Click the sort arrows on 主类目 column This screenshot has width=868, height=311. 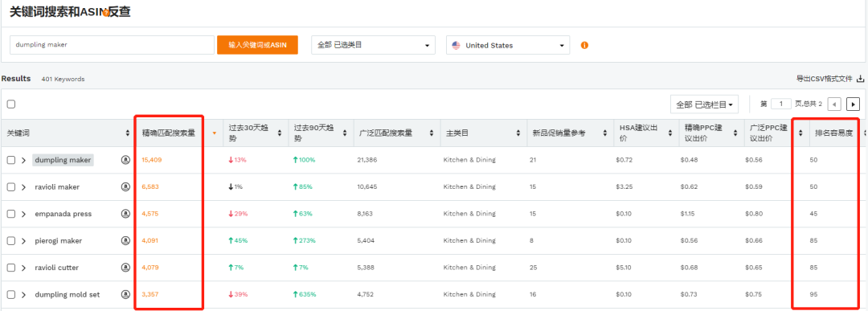(x=518, y=133)
